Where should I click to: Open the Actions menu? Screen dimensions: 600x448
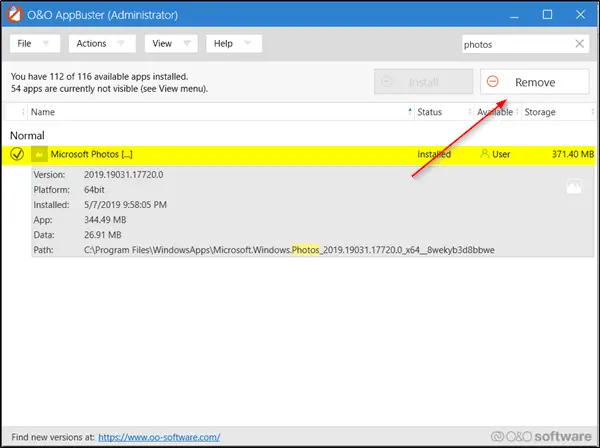coord(102,44)
